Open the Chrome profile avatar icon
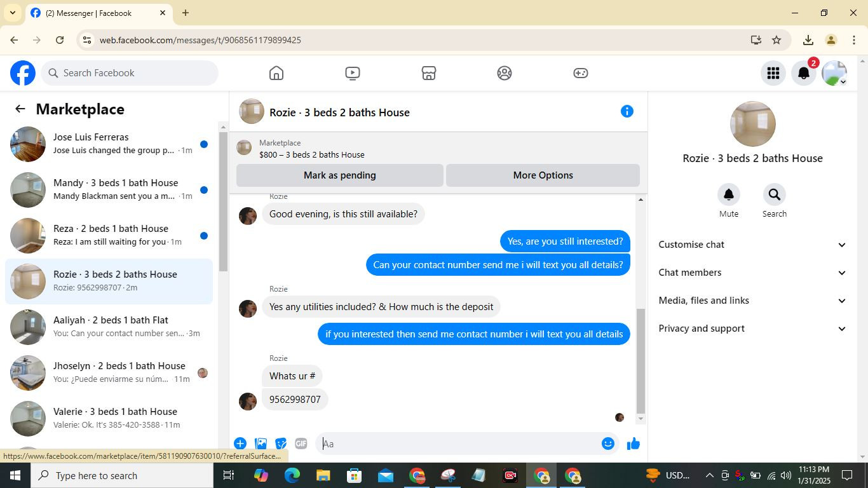 coord(831,40)
